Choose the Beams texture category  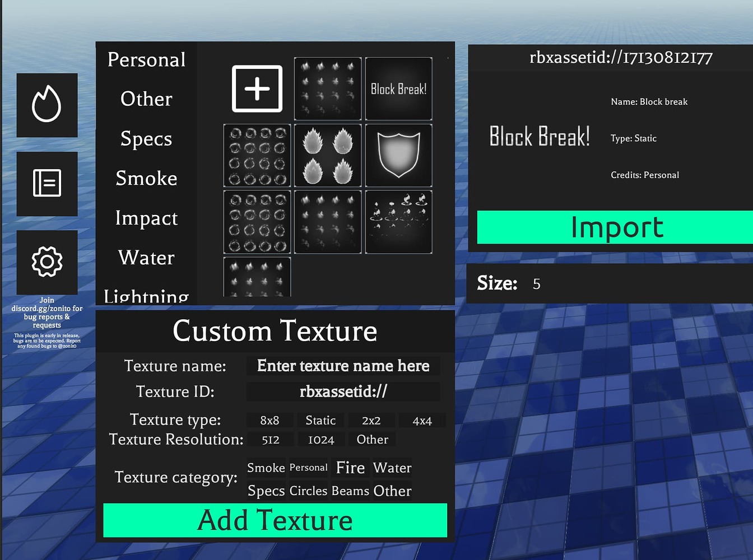pos(351,491)
